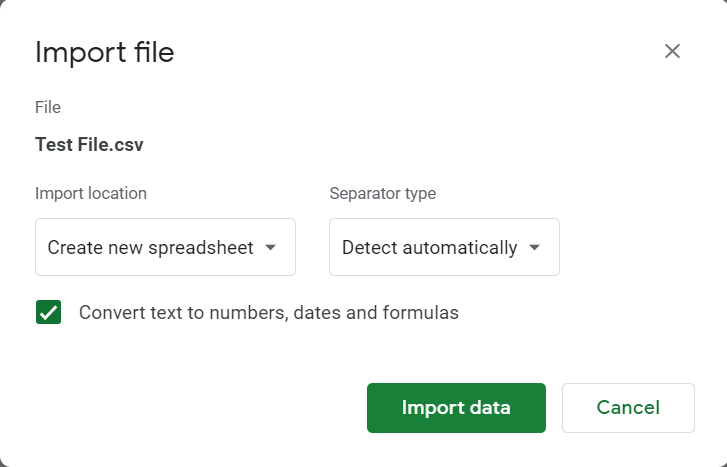Click the 'Separator type' label
727x467 pixels.
[x=383, y=193]
